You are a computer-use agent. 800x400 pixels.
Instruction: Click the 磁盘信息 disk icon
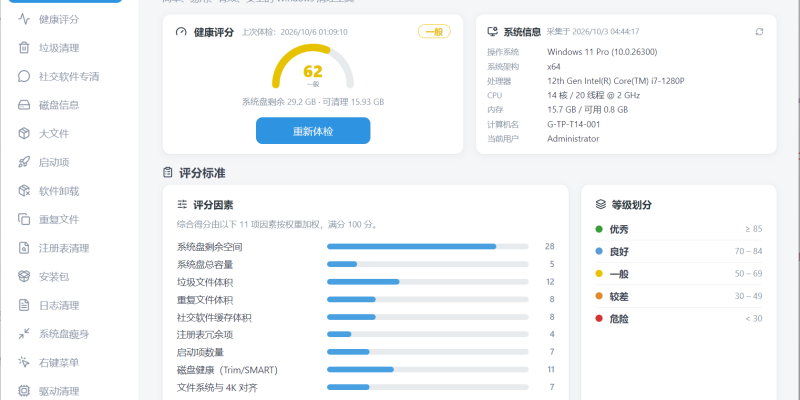24,105
